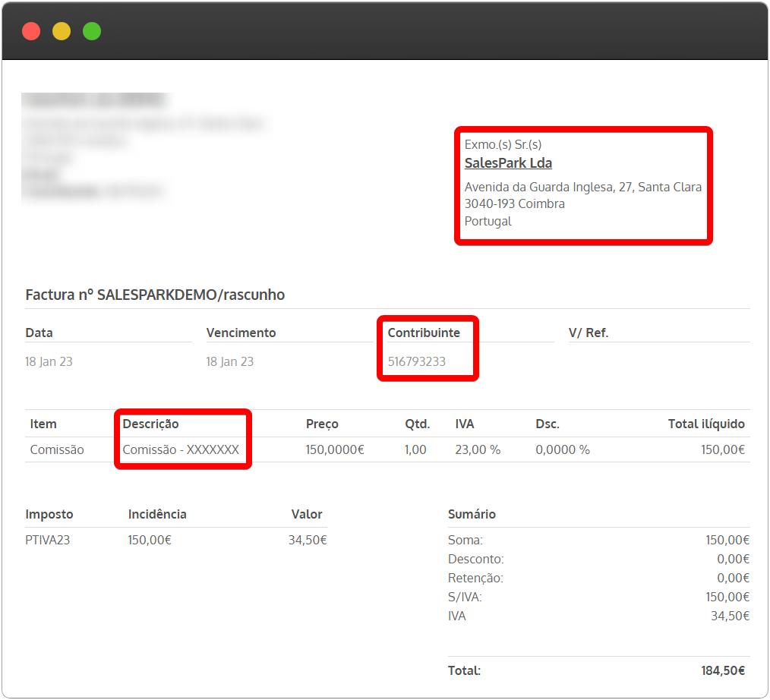Click the Descrição column header
The image size is (770, 700).
[151, 424]
